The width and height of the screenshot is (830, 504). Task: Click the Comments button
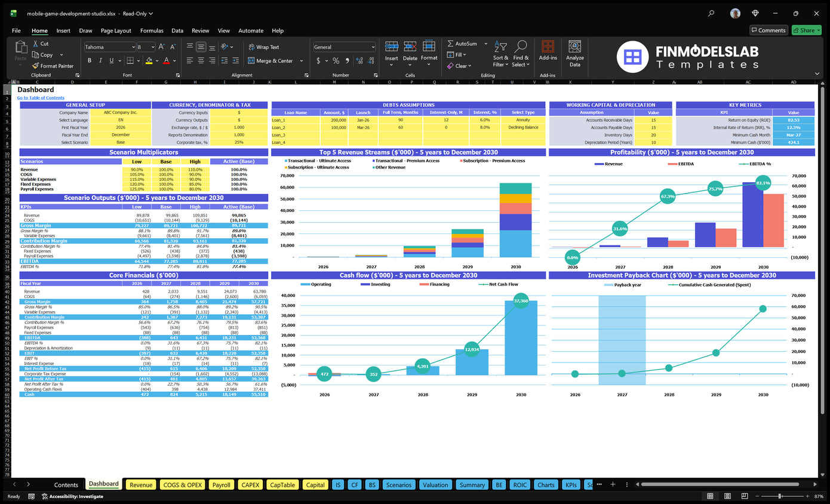point(768,30)
